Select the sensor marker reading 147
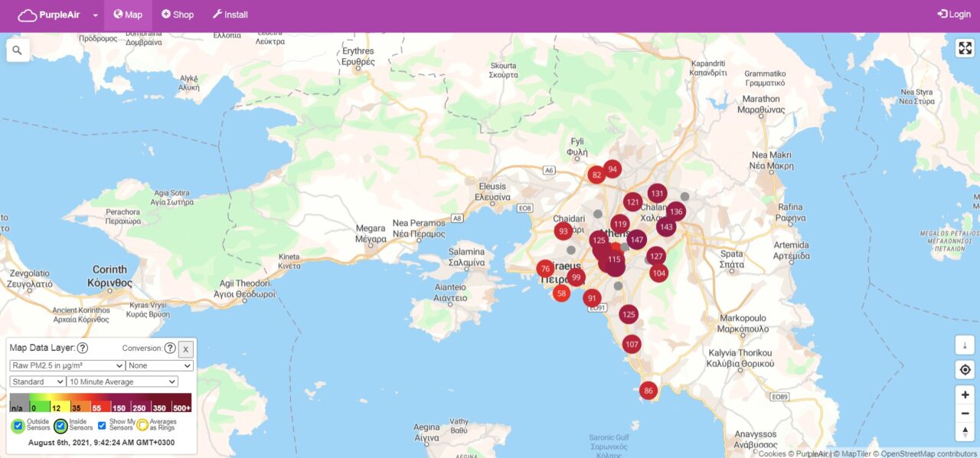This screenshot has width=980, height=458. pyautogui.click(x=636, y=240)
